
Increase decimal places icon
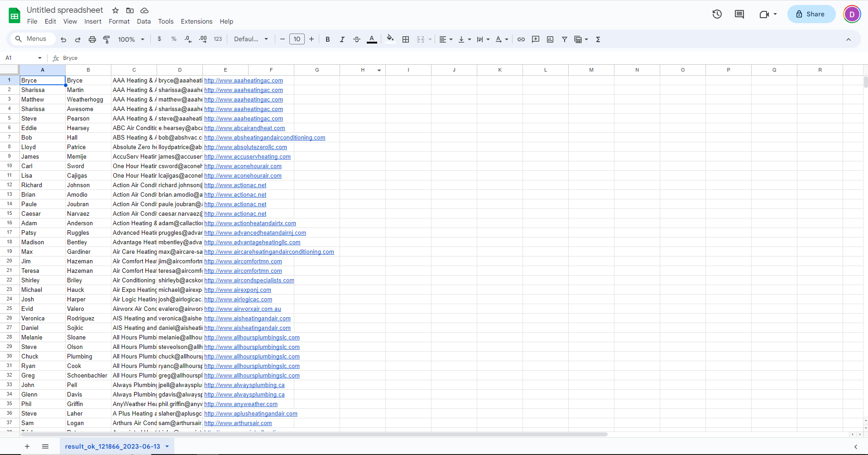203,39
